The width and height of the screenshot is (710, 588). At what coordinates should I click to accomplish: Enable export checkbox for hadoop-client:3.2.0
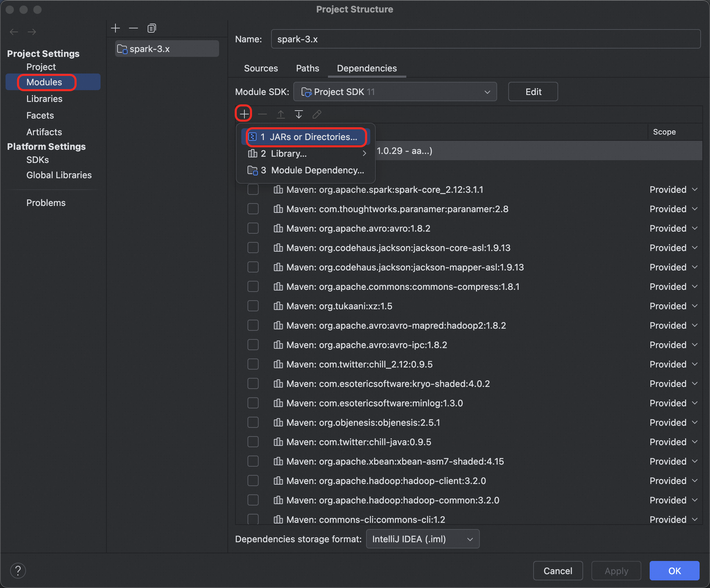coord(253,481)
